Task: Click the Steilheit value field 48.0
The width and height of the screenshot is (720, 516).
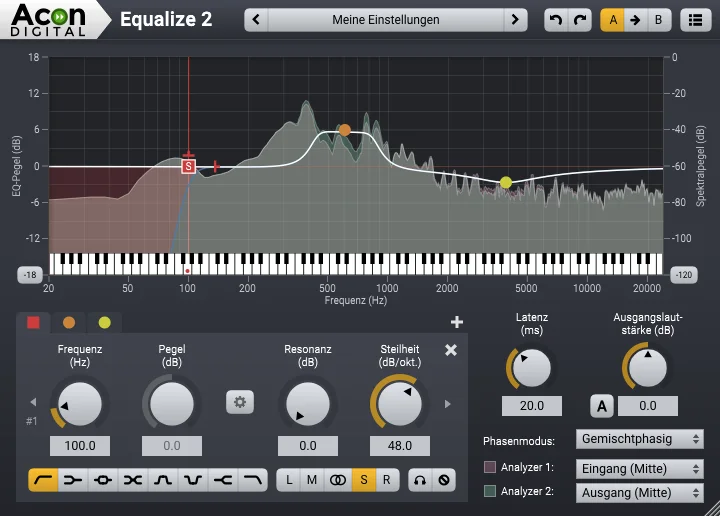Action: (399, 446)
